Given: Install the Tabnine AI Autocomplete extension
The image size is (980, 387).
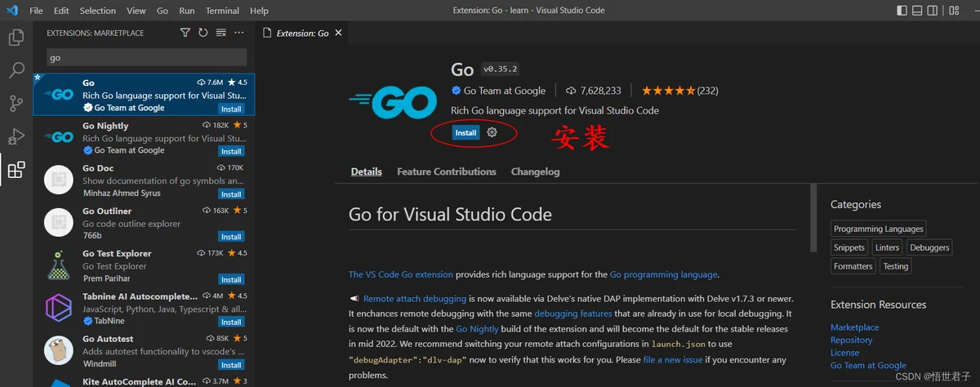Looking at the screenshot, I should click(231, 322).
